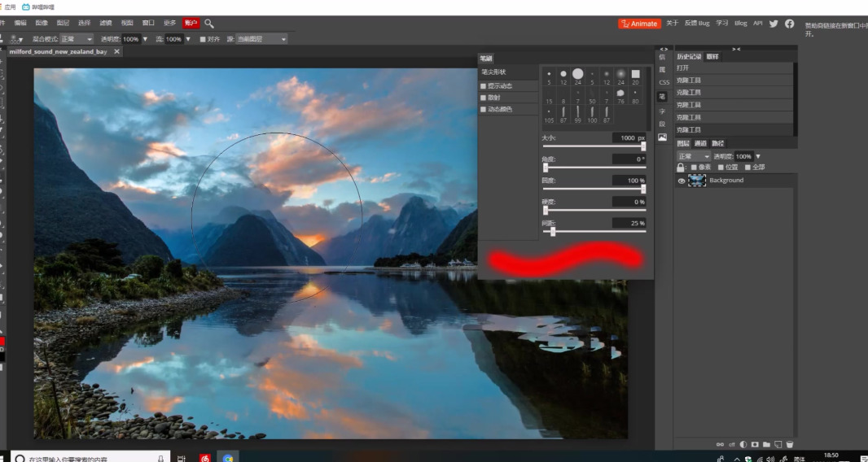Select the size 50 brush tip
This screenshot has height=462, width=868.
pyautogui.click(x=592, y=96)
